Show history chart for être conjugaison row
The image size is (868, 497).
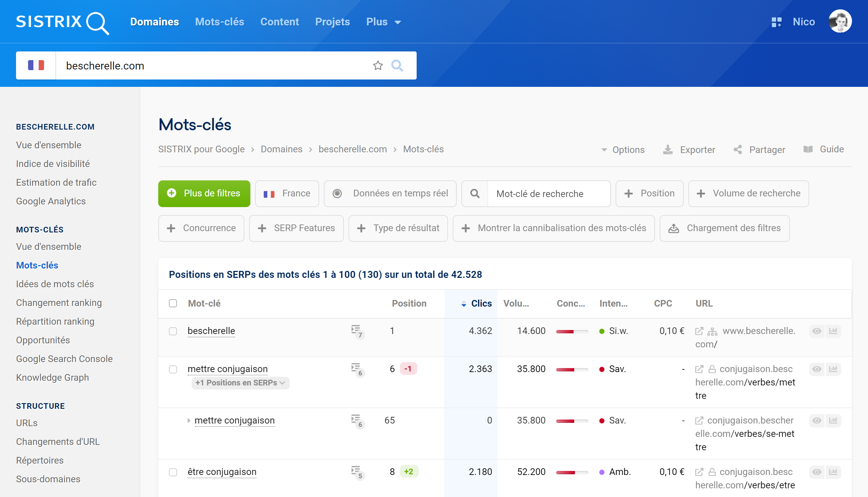(833, 472)
